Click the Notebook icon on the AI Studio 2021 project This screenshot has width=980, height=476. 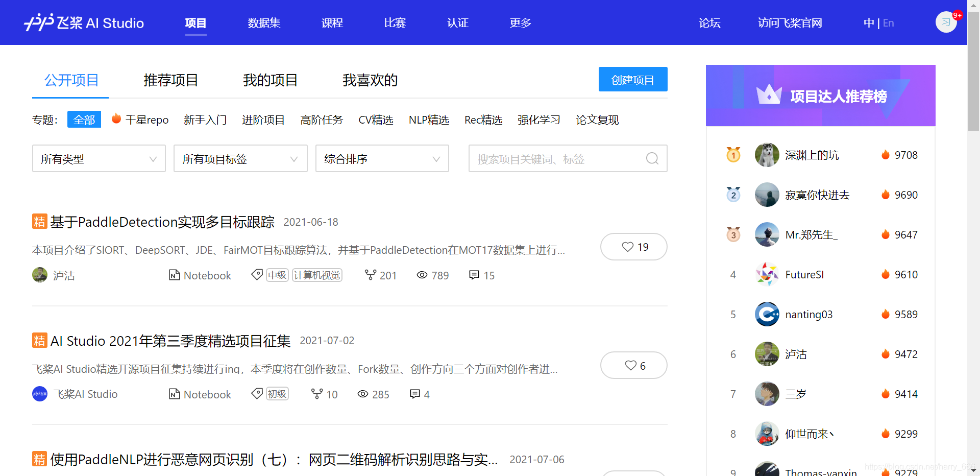tap(175, 394)
